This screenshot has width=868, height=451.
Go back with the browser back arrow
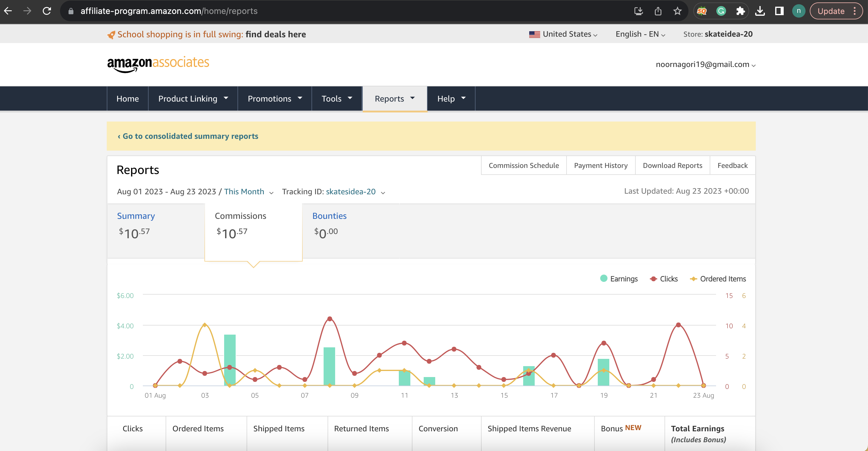point(8,11)
